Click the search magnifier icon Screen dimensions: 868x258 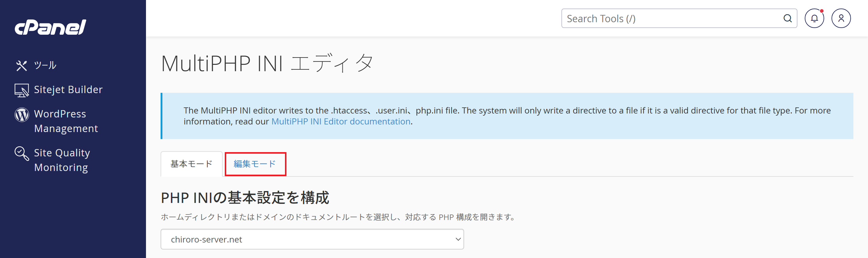pos(787,18)
